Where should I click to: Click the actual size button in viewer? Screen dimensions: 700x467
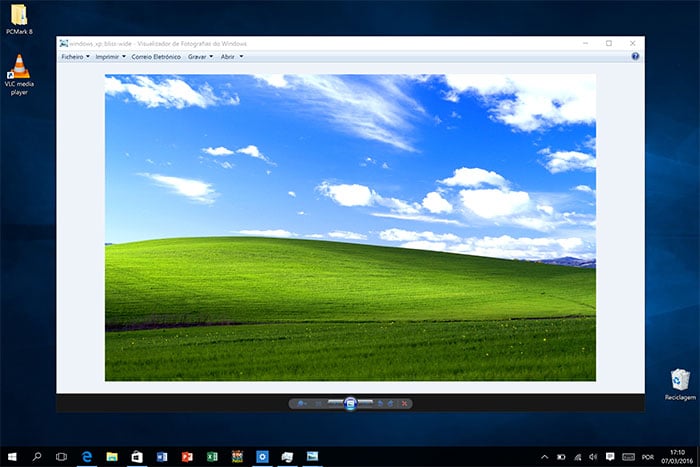point(318,404)
